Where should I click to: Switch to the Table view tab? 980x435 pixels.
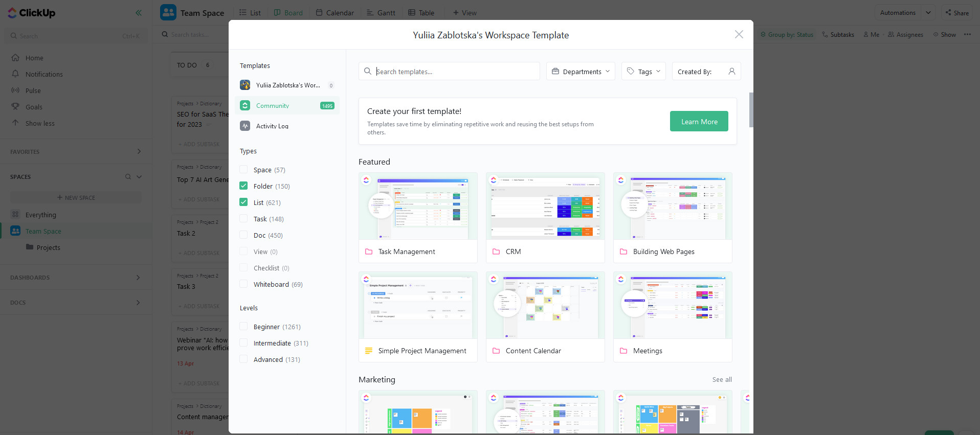coord(421,13)
